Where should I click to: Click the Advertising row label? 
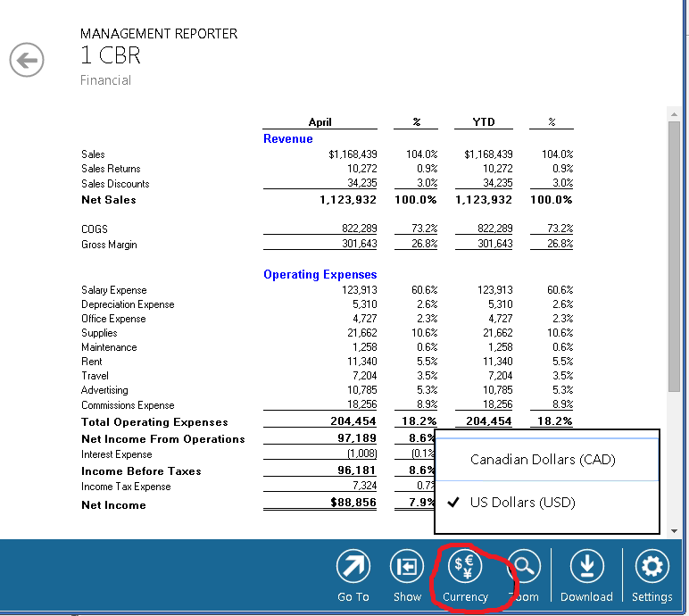pyautogui.click(x=104, y=390)
